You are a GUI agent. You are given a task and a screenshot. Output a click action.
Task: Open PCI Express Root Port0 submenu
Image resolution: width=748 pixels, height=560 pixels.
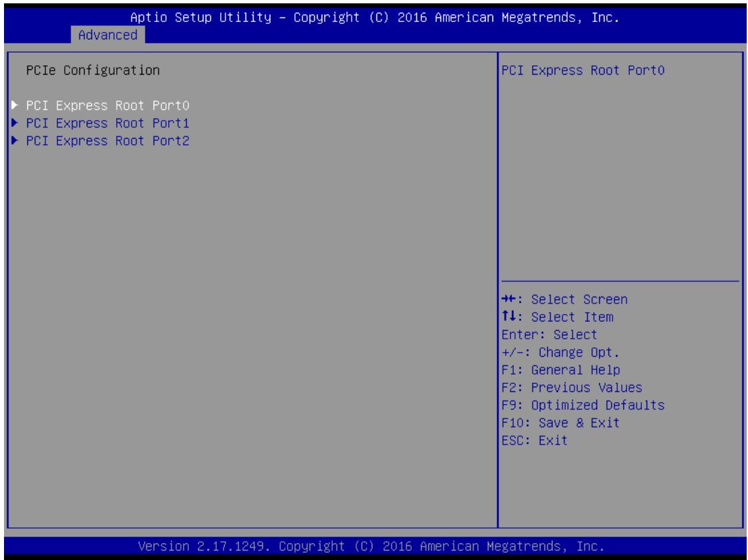(107, 105)
